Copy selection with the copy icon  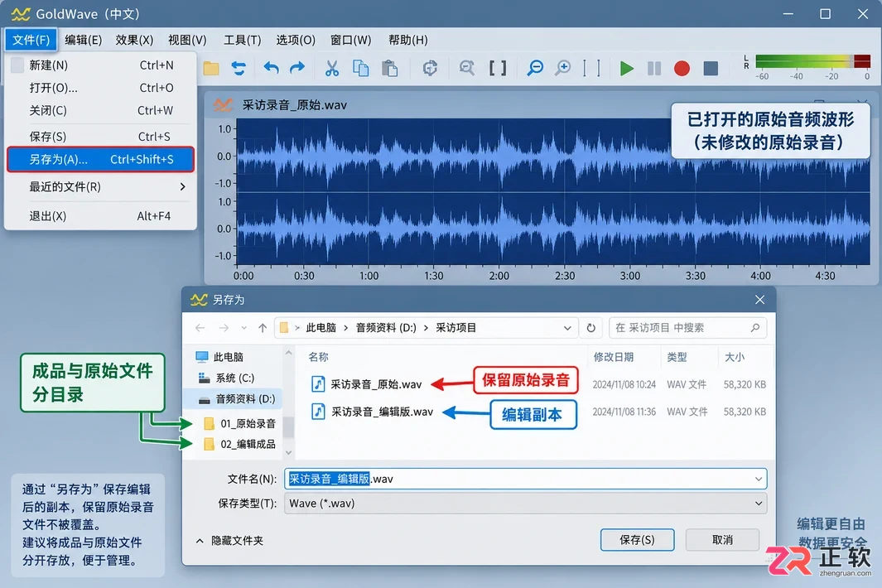pyautogui.click(x=360, y=69)
